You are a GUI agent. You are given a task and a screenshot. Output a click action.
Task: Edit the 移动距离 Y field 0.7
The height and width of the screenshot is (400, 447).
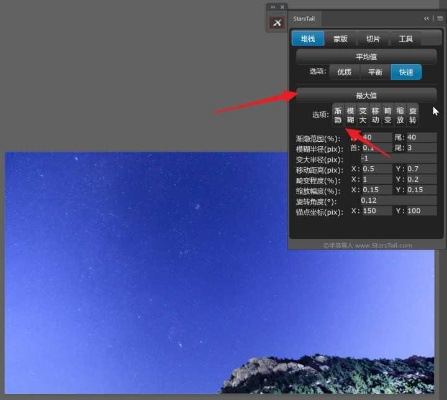pyautogui.click(x=421, y=169)
